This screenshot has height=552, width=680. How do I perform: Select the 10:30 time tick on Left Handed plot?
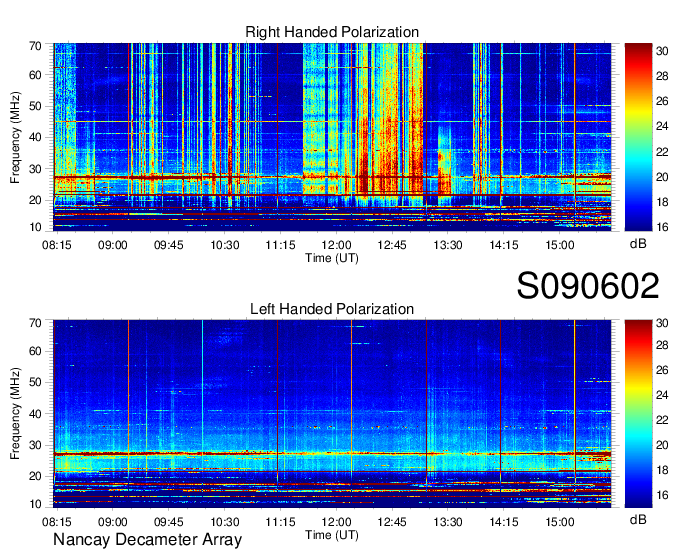point(225,522)
